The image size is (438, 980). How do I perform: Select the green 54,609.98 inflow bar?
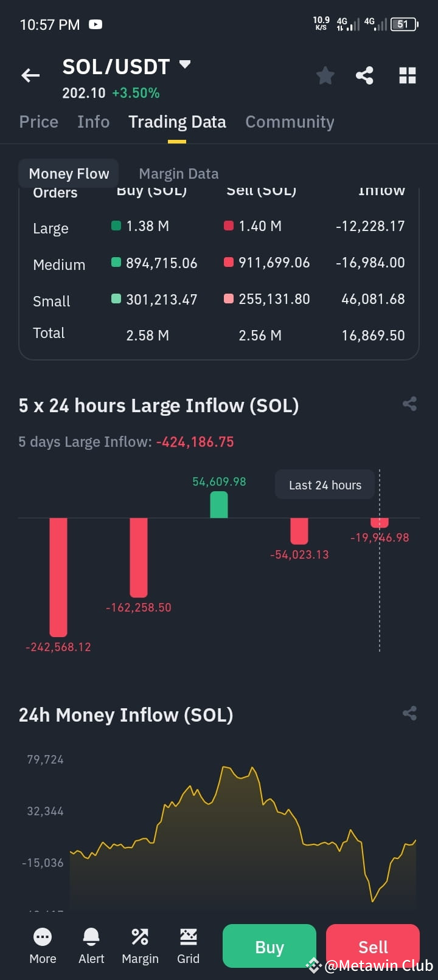[x=219, y=505]
